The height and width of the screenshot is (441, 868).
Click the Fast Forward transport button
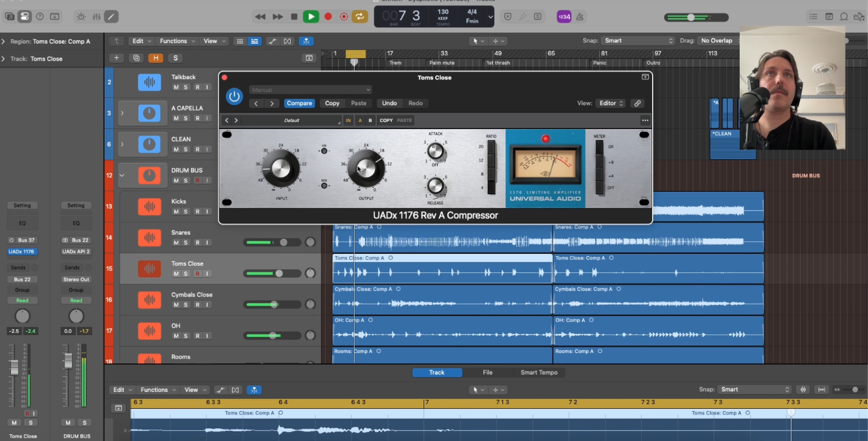tap(277, 17)
